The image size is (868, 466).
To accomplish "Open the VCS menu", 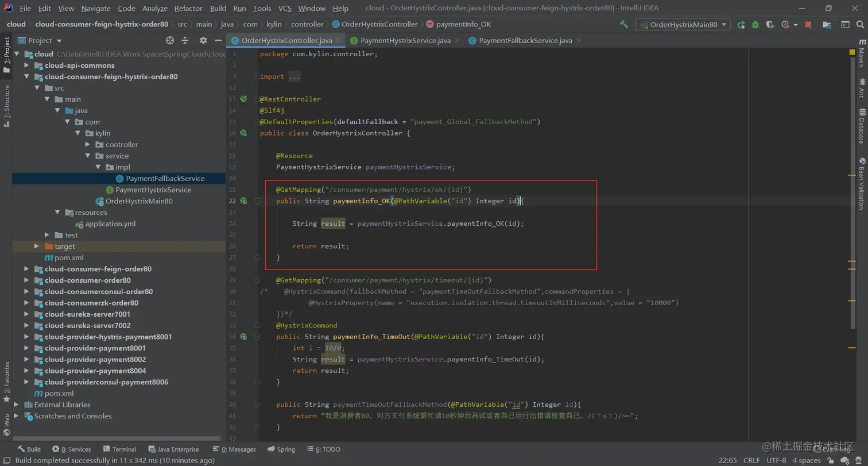I will (285, 9).
